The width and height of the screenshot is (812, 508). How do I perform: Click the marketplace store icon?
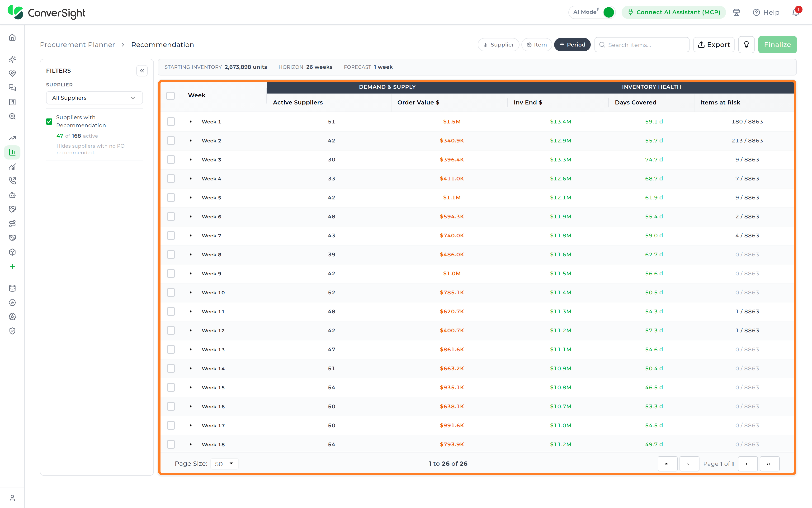click(x=736, y=12)
